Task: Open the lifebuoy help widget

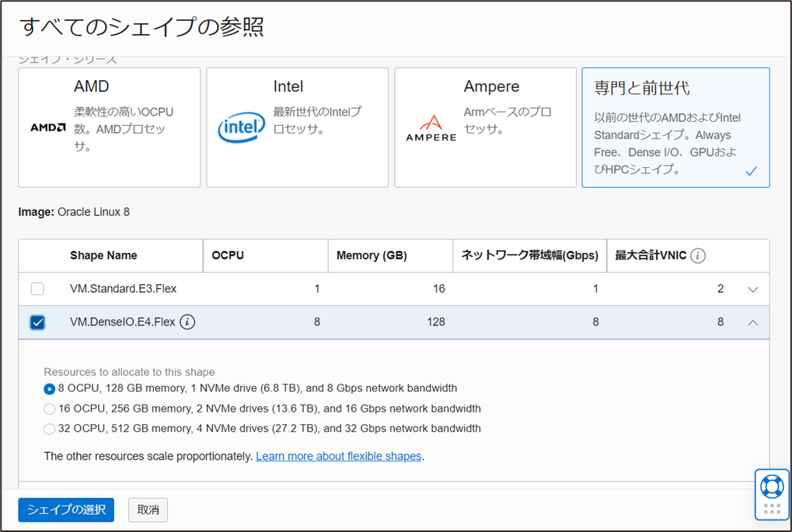Action: 772,487
